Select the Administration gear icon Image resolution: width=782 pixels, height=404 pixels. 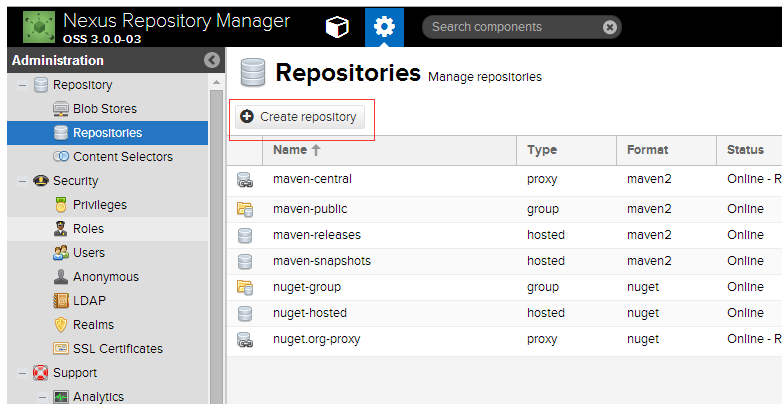[384, 26]
